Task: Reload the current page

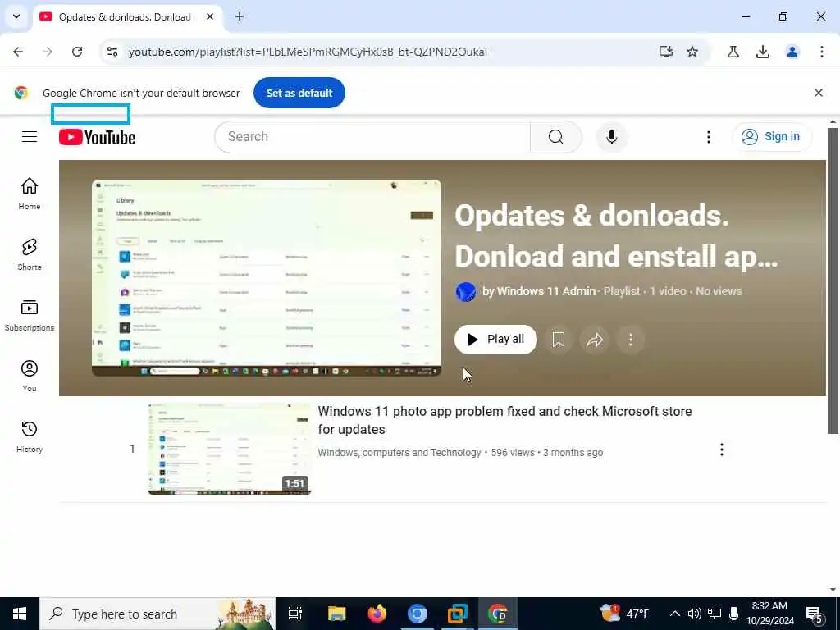Action: coord(77,52)
